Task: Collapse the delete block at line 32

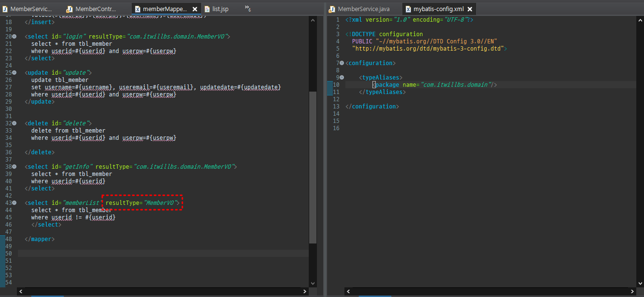Action: (x=14, y=123)
